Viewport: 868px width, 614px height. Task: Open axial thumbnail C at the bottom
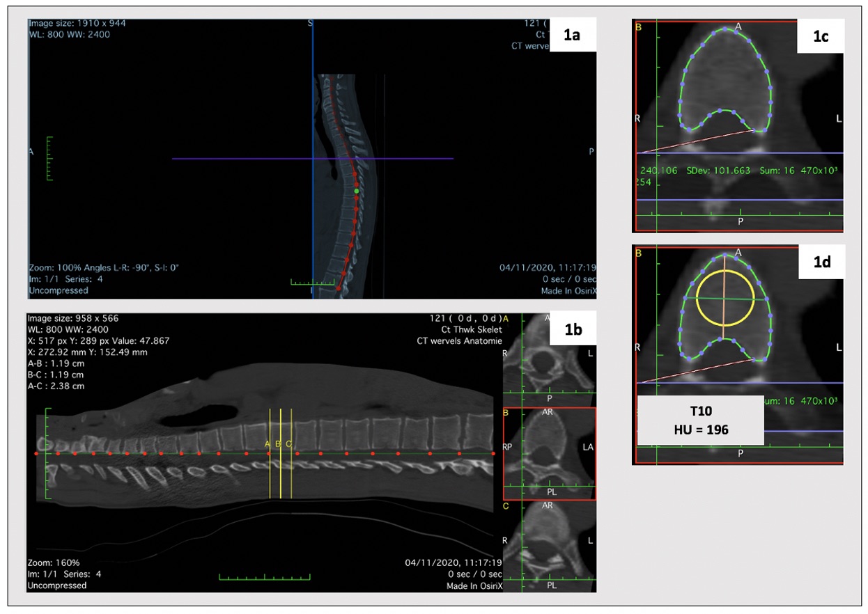pyautogui.click(x=548, y=546)
